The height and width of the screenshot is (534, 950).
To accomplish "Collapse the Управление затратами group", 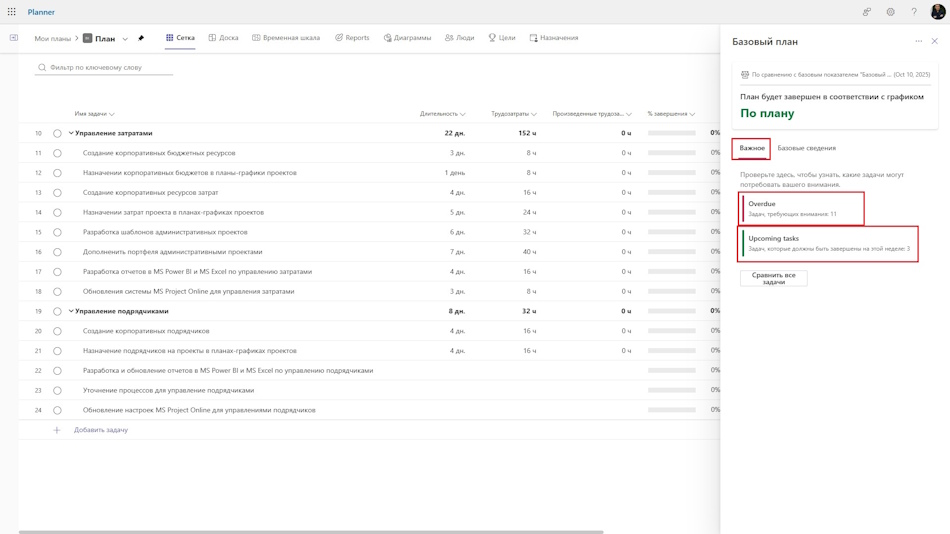I will [x=71, y=133].
